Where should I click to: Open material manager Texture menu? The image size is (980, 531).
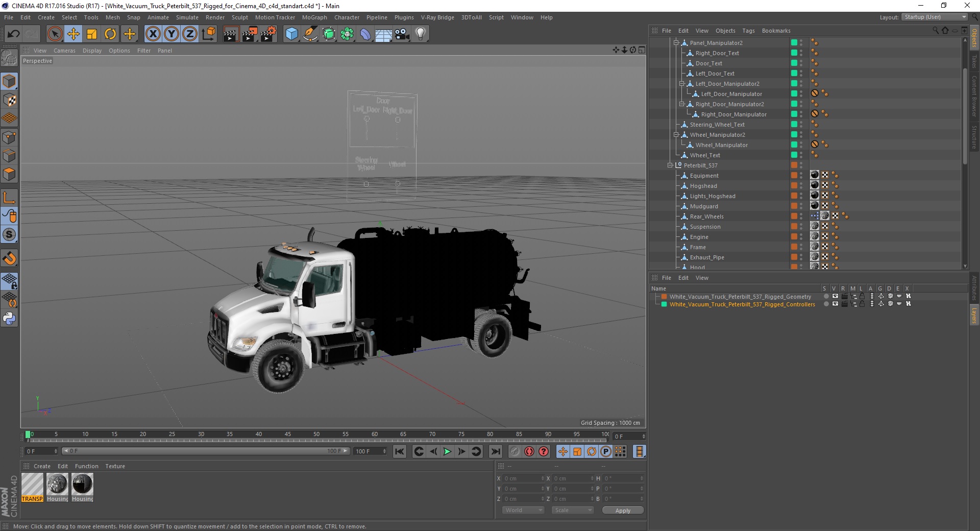point(115,466)
